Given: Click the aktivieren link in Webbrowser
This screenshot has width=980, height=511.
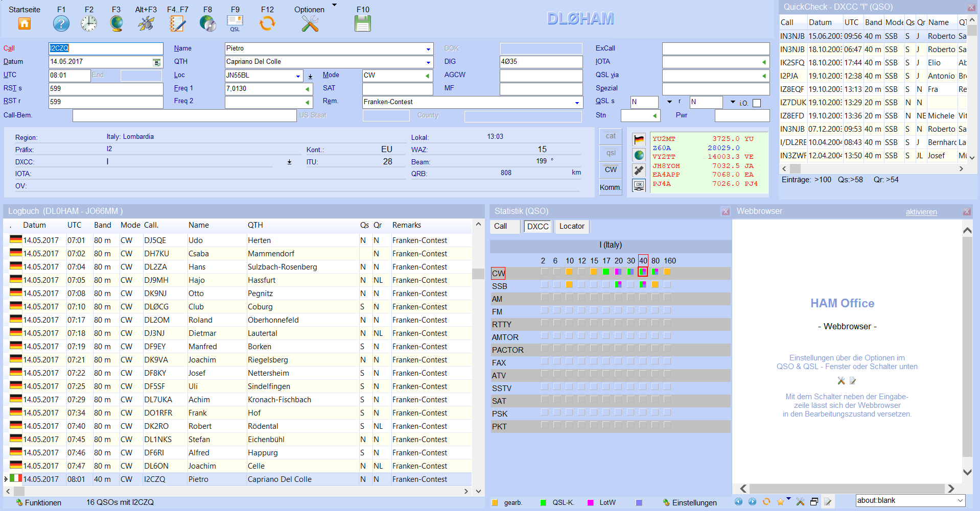Looking at the screenshot, I should pyautogui.click(x=921, y=212).
